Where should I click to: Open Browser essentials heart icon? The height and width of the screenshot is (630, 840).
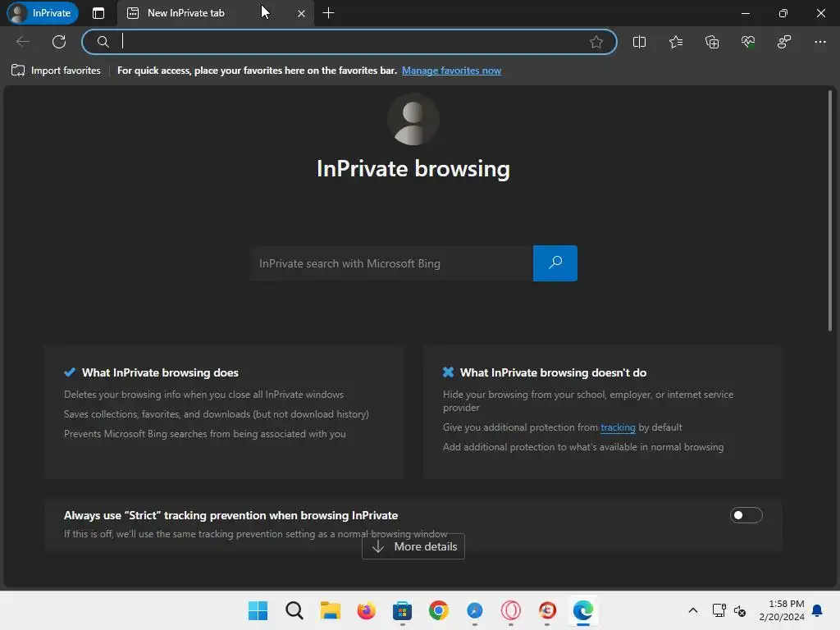coord(748,42)
